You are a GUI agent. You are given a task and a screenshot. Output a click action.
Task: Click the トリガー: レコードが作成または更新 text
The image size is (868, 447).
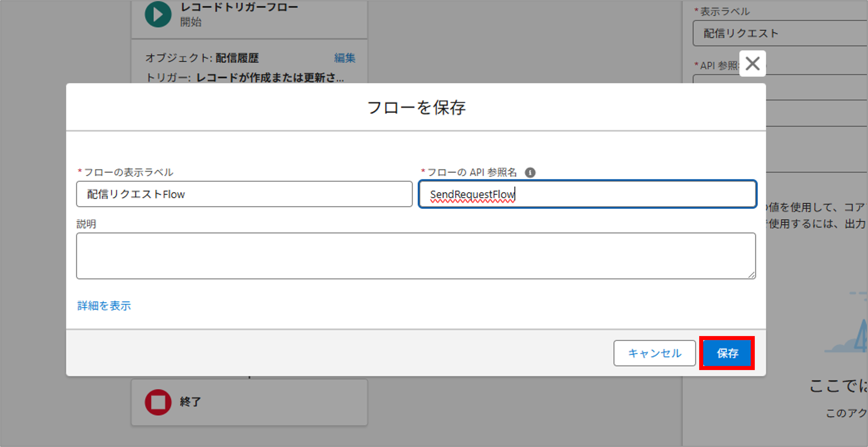(x=245, y=78)
